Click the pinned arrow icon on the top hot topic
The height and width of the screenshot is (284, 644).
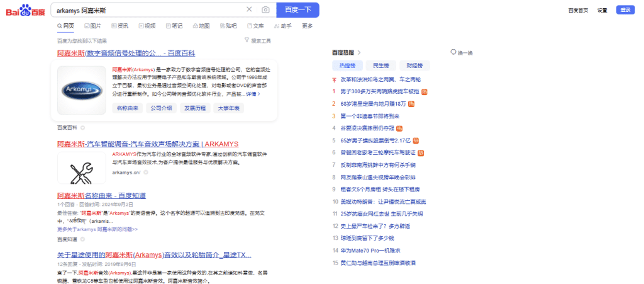(334, 79)
